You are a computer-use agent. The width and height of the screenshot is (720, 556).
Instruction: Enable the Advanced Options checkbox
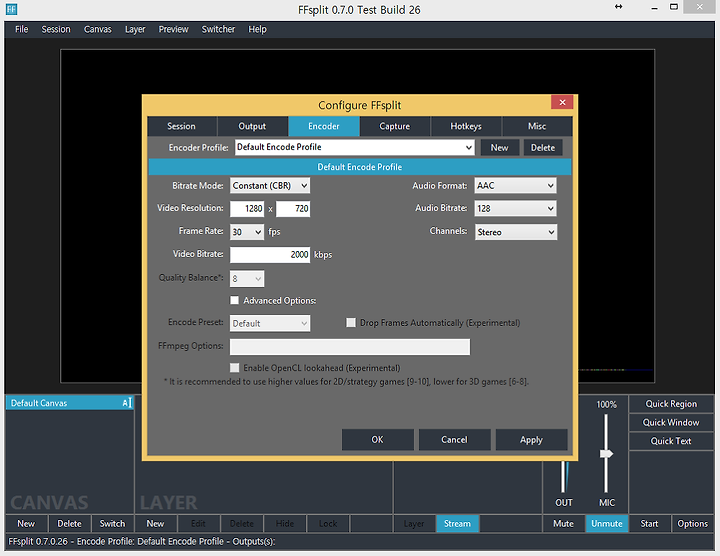(235, 300)
